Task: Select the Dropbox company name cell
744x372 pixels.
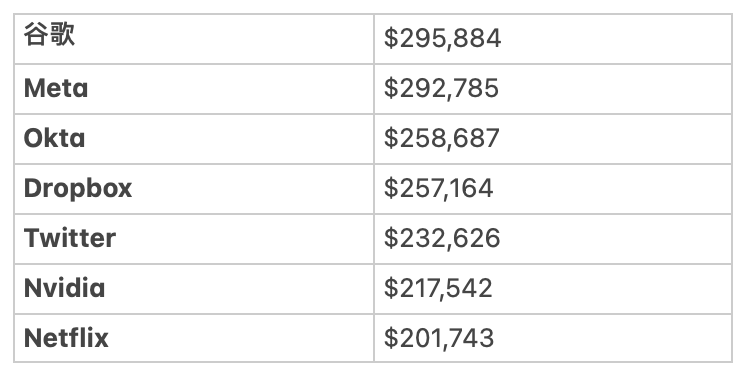Action: (194, 189)
